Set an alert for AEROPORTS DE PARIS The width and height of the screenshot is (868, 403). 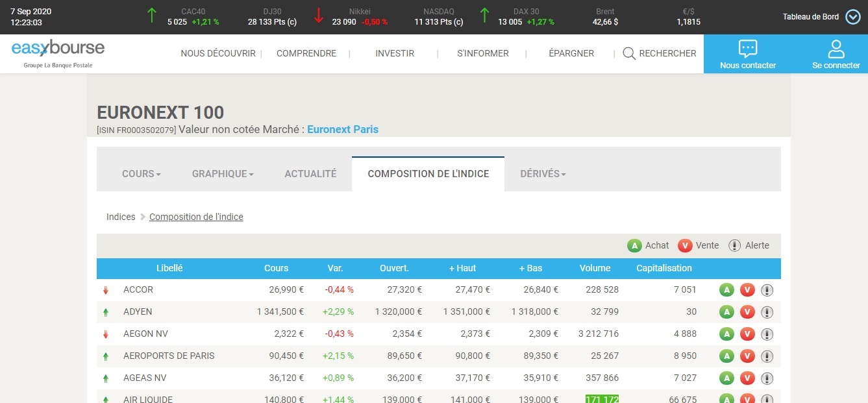click(767, 356)
